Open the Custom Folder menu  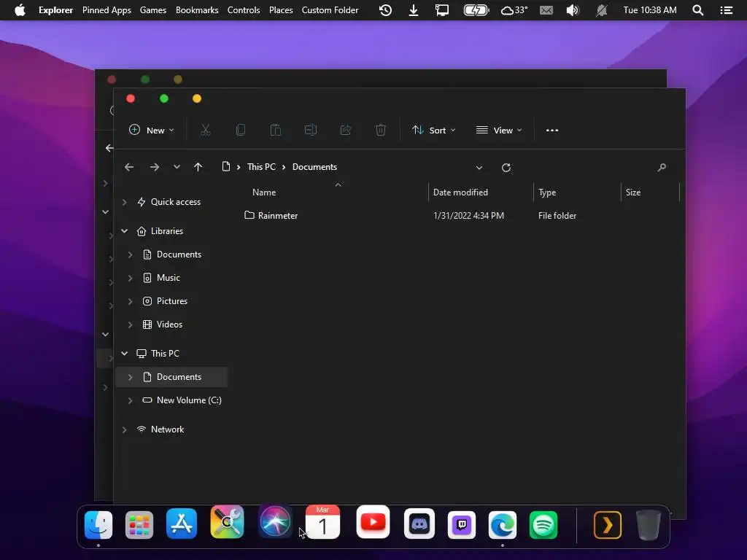(x=330, y=10)
